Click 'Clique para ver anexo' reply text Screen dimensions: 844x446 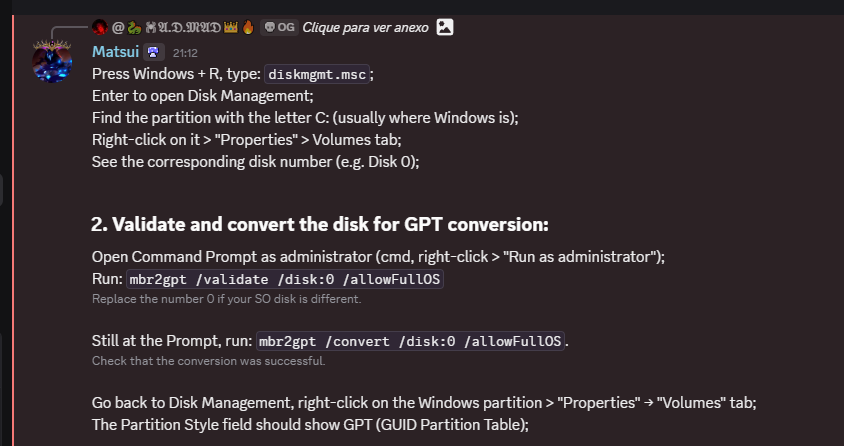[x=365, y=27]
